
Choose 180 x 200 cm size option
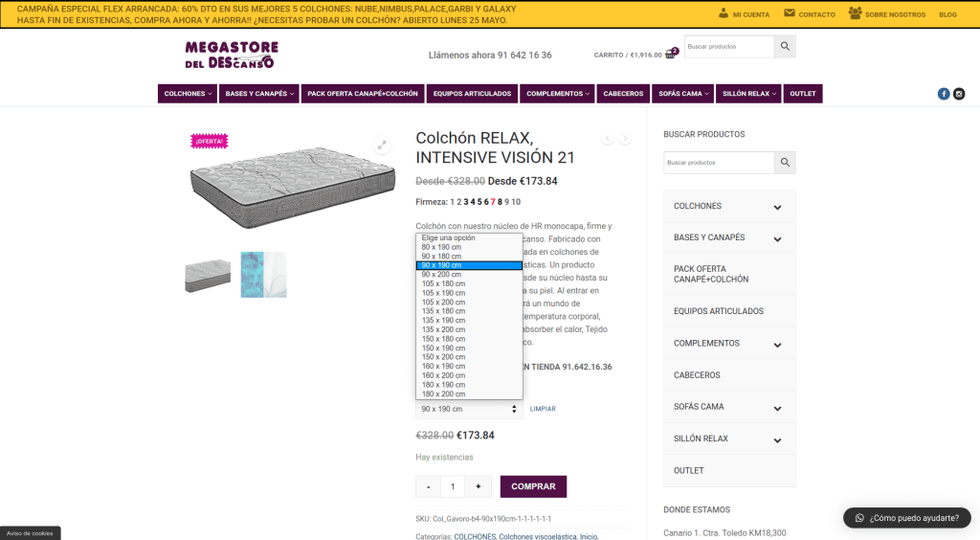[x=469, y=394]
